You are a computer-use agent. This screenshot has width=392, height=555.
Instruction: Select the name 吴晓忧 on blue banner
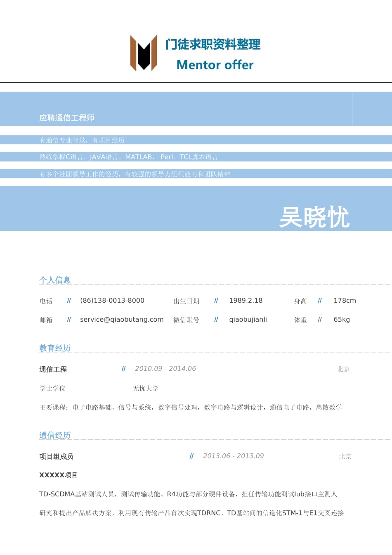[315, 215]
